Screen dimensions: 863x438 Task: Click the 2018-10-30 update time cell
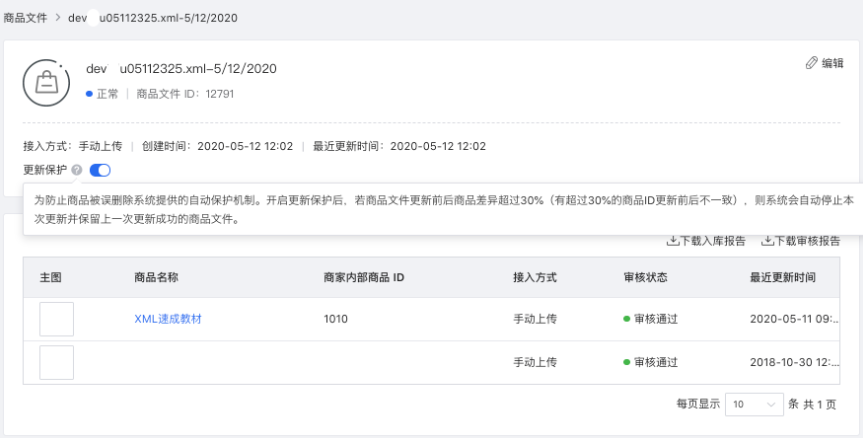click(794, 362)
